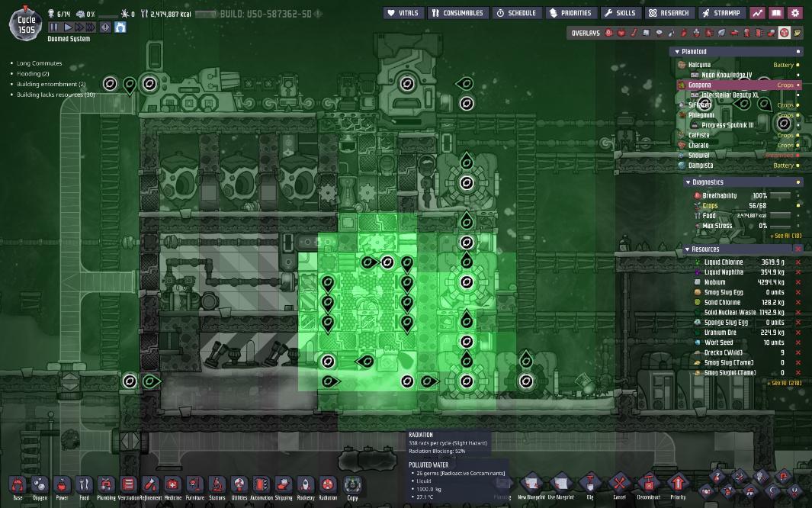Open the Skills management screen
The height and width of the screenshot is (508, 812).
619,13
